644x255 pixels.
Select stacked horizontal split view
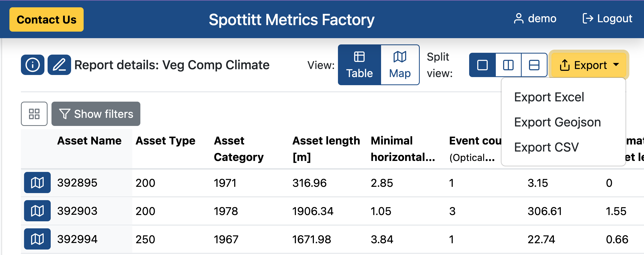[534, 65]
